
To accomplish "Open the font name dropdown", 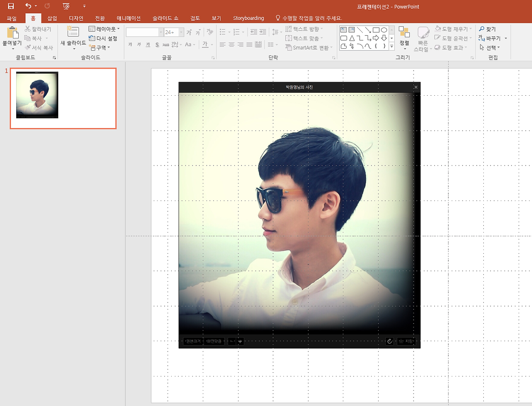I will point(161,32).
